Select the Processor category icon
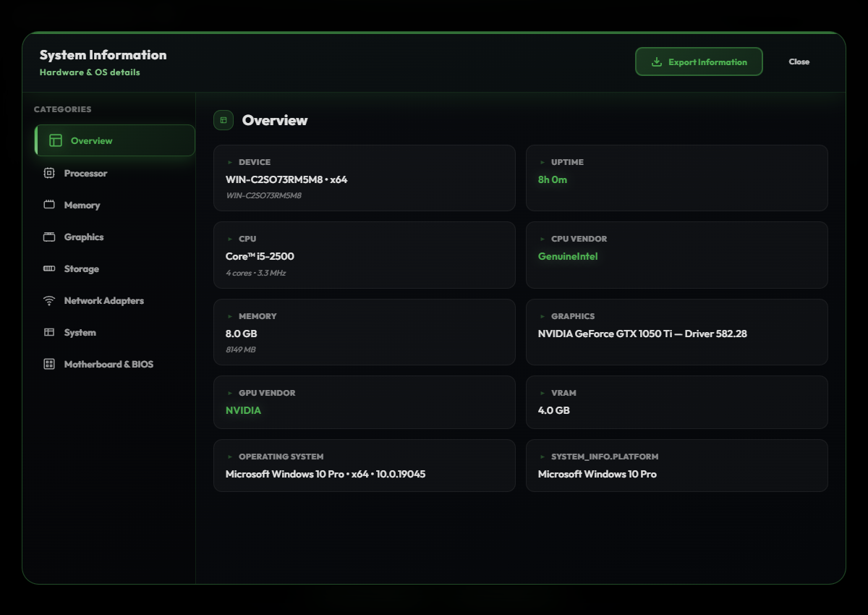The width and height of the screenshot is (868, 615). pyautogui.click(x=51, y=173)
